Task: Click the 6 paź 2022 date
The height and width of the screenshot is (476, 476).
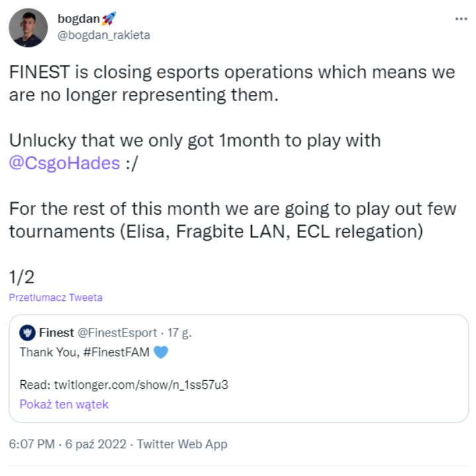Action: 98,444
